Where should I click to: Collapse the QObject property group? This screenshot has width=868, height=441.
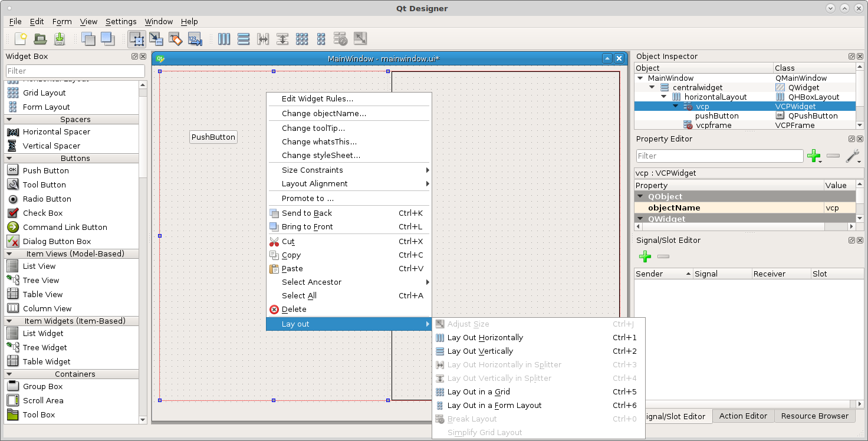[x=640, y=196]
